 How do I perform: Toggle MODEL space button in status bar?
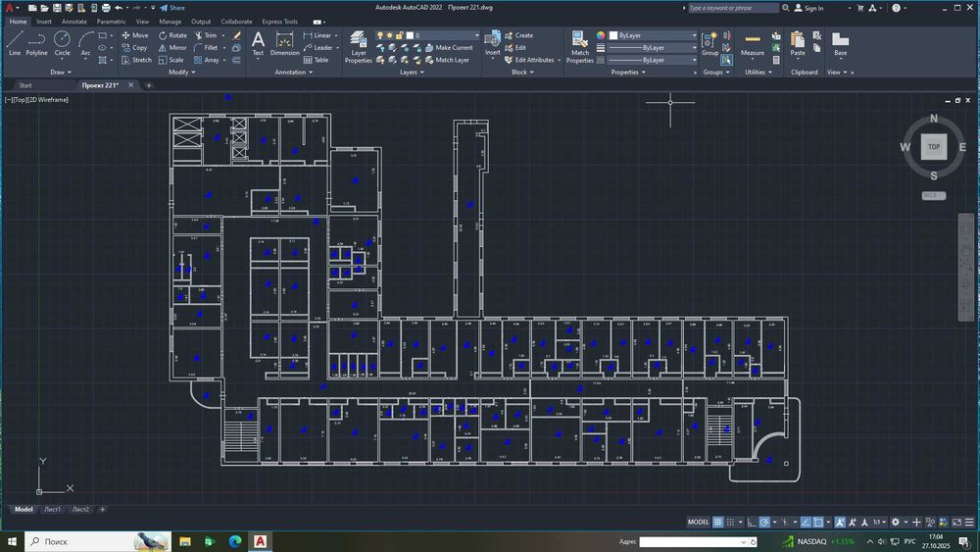click(699, 523)
